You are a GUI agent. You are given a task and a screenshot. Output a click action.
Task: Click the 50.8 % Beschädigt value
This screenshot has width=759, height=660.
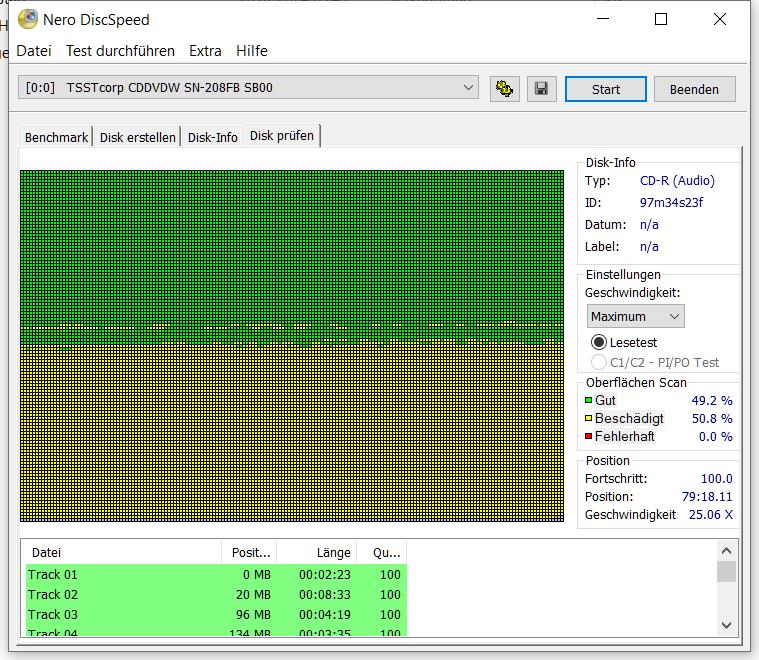click(x=712, y=418)
